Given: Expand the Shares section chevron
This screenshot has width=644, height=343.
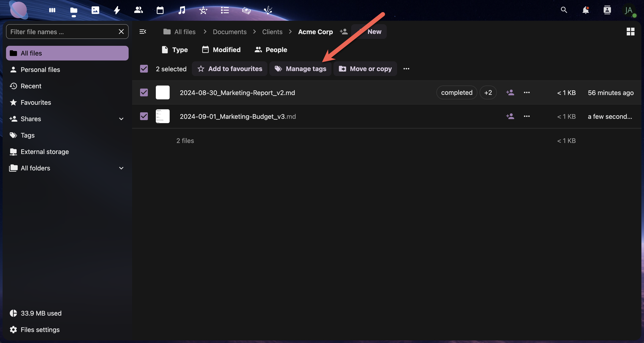Looking at the screenshot, I should [x=121, y=119].
